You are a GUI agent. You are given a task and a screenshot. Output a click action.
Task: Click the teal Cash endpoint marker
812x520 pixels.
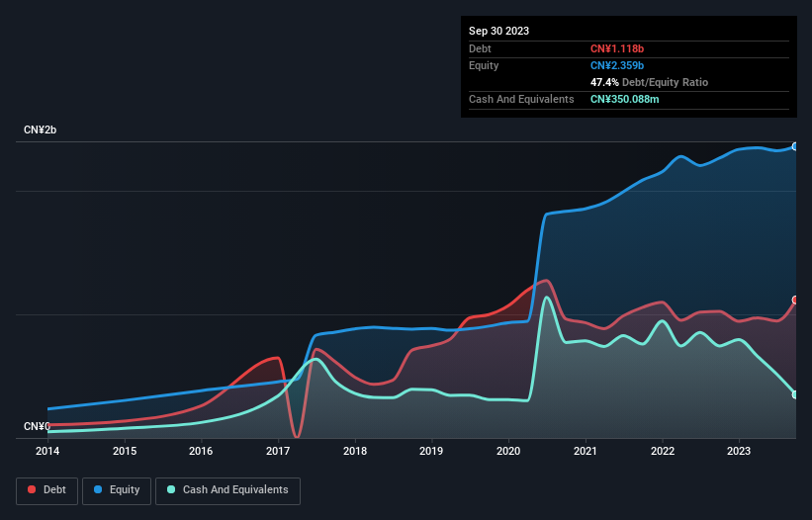(795, 394)
